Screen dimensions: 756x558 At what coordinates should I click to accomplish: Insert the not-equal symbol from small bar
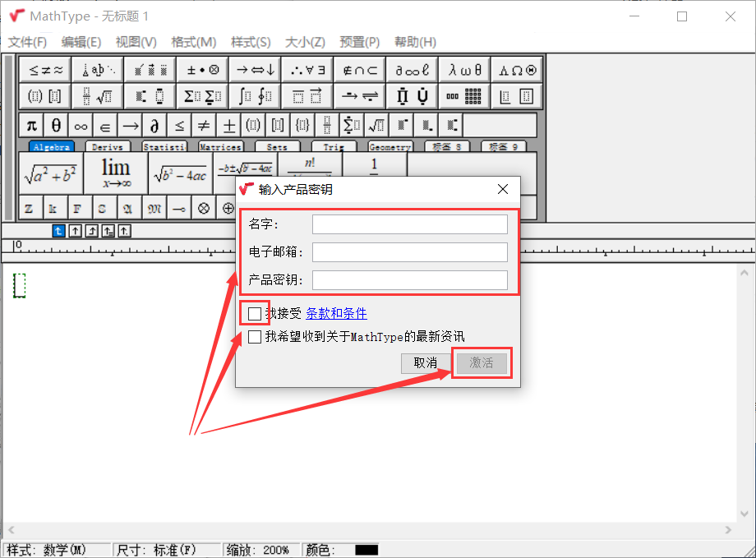[x=204, y=126]
